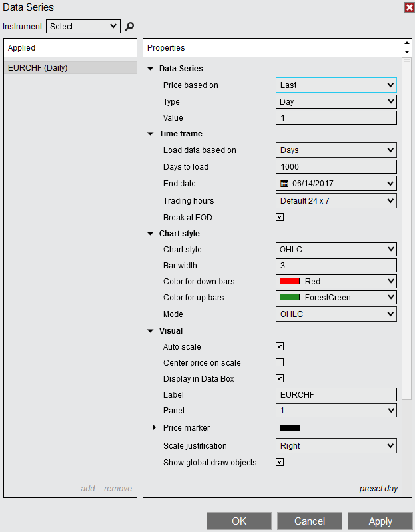Click the Days to load input field
The width and height of the screenshot is (415, 532).
pos(336,167)
